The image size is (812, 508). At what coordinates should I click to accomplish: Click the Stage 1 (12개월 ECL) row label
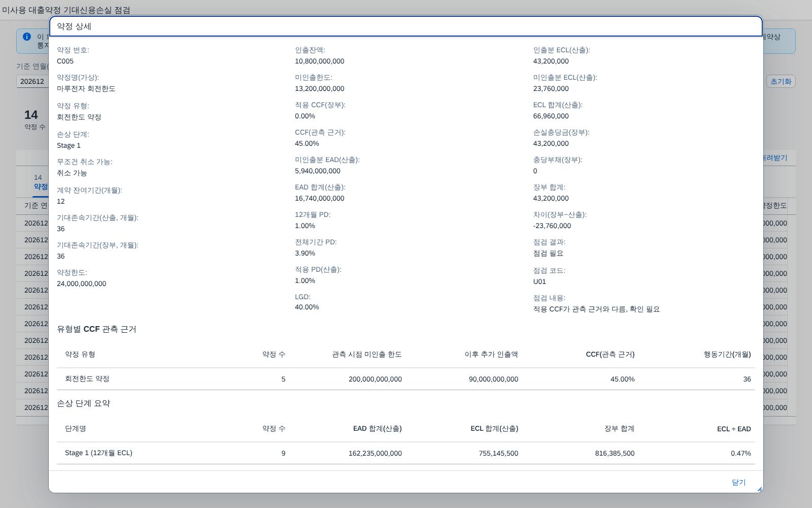(x=98, y=453)
